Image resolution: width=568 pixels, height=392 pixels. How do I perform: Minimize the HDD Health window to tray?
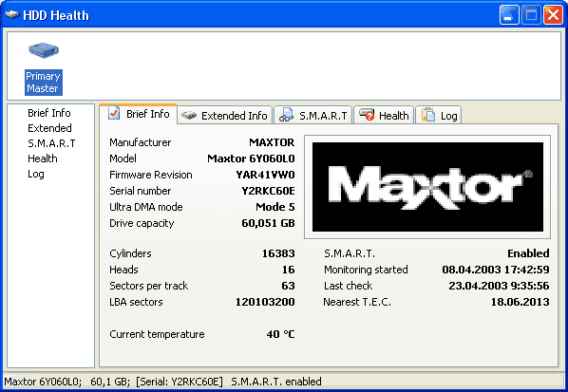(509, 15)
